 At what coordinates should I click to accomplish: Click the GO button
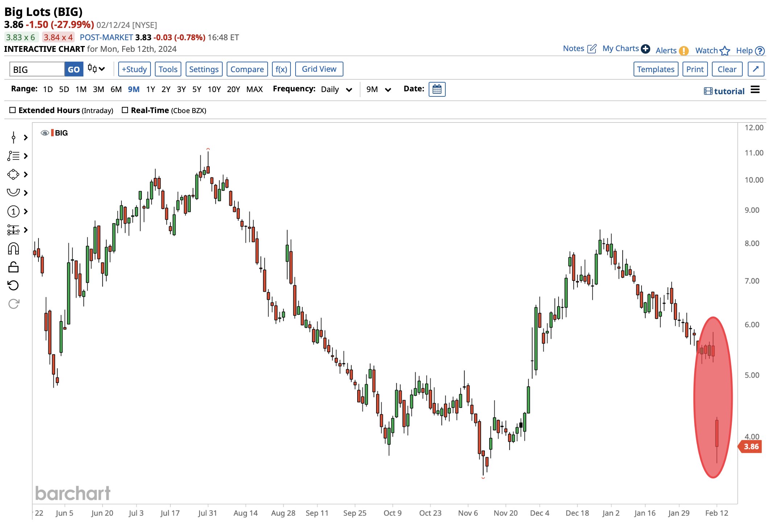point(74,69)
